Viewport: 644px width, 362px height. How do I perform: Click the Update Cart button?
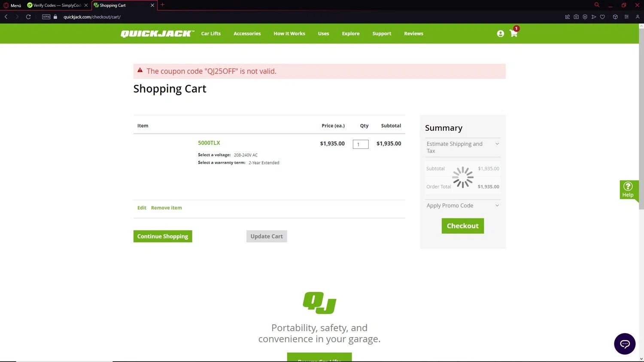267,236
